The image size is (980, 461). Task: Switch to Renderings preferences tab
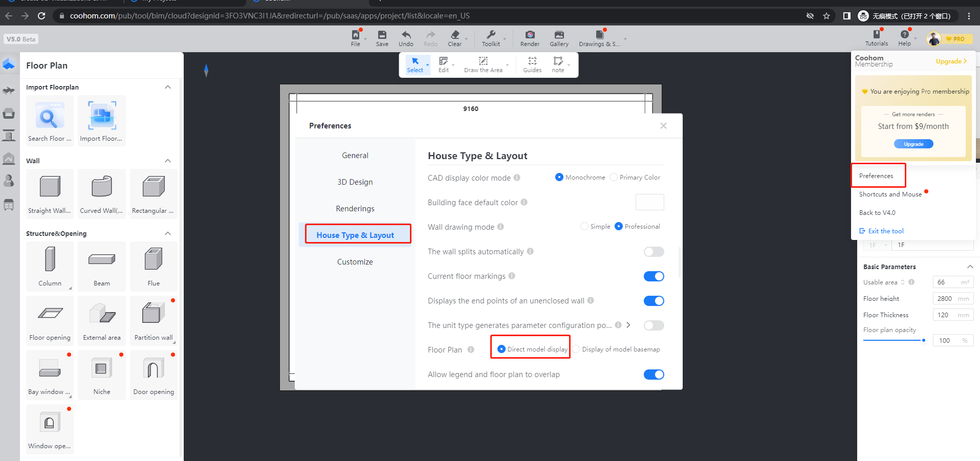tap(355, 209)
